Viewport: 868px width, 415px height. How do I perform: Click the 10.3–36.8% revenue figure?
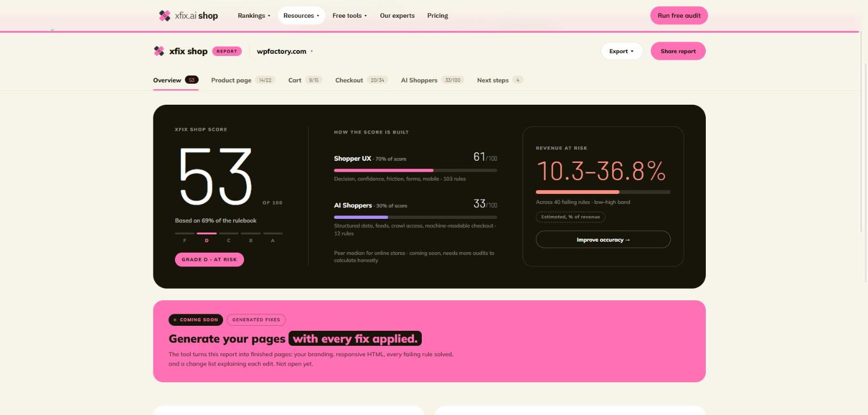pos(601,171)
